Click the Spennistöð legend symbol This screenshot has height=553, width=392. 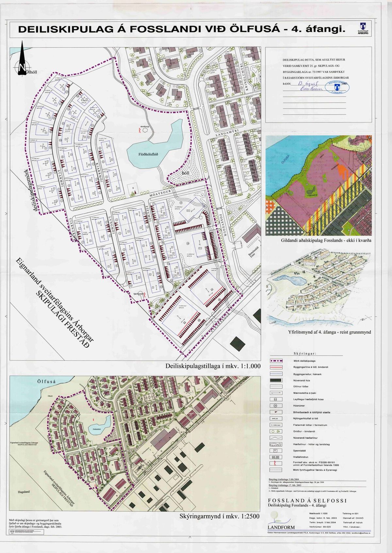coord(275,450)
